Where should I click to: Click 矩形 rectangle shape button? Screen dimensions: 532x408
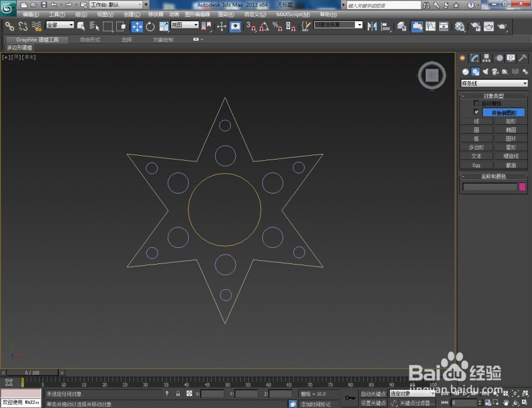(x=510, y=121)
